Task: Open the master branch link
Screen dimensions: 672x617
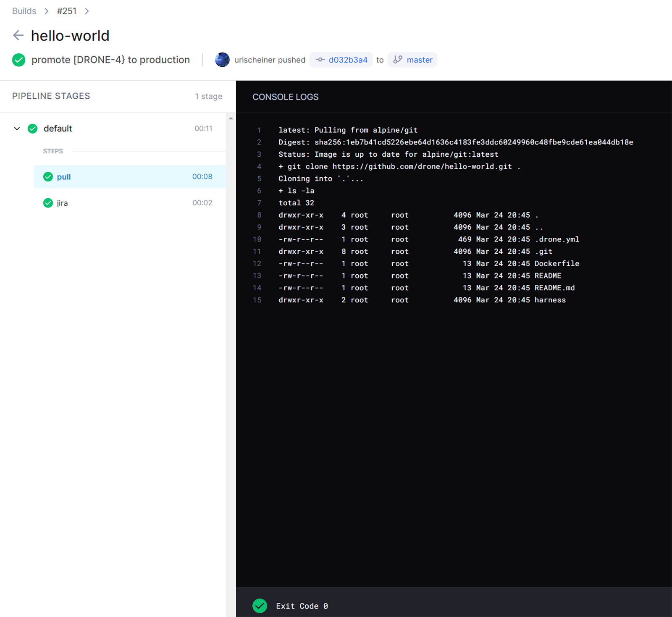Action: pyautogui.click(x=420, y=60)
